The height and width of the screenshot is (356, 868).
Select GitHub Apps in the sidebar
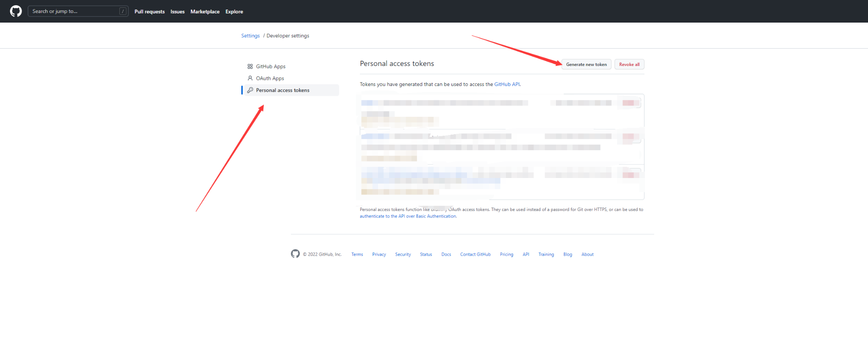(291, 66)
